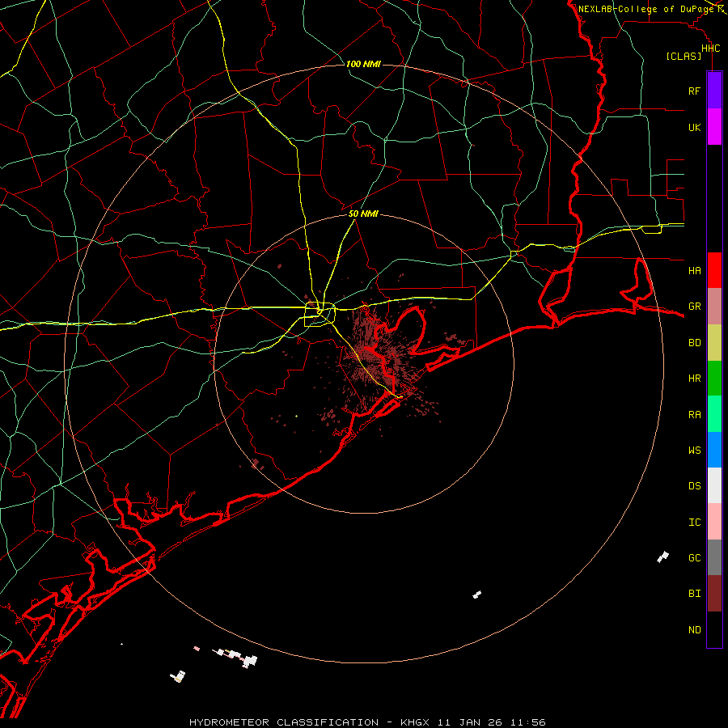
Task: Click the NEXLAB-College of DuPage credit text
Action: tap(645, 9)
